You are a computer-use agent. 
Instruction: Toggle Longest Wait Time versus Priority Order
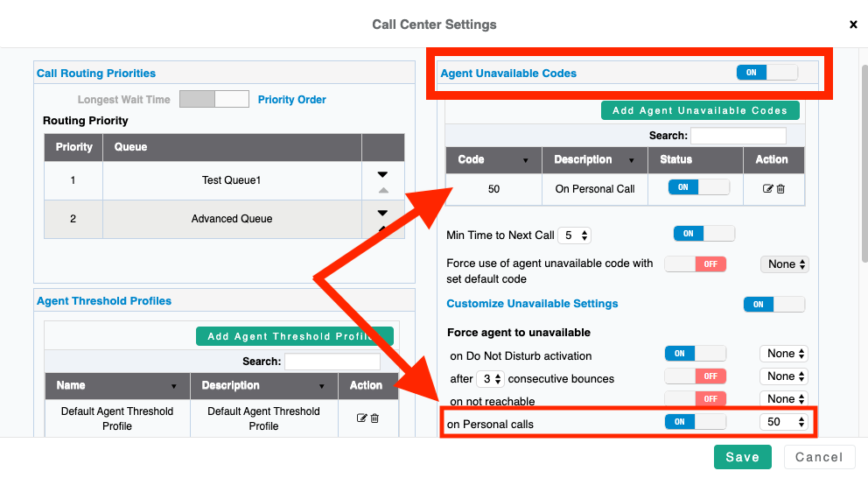pos(214,99)
